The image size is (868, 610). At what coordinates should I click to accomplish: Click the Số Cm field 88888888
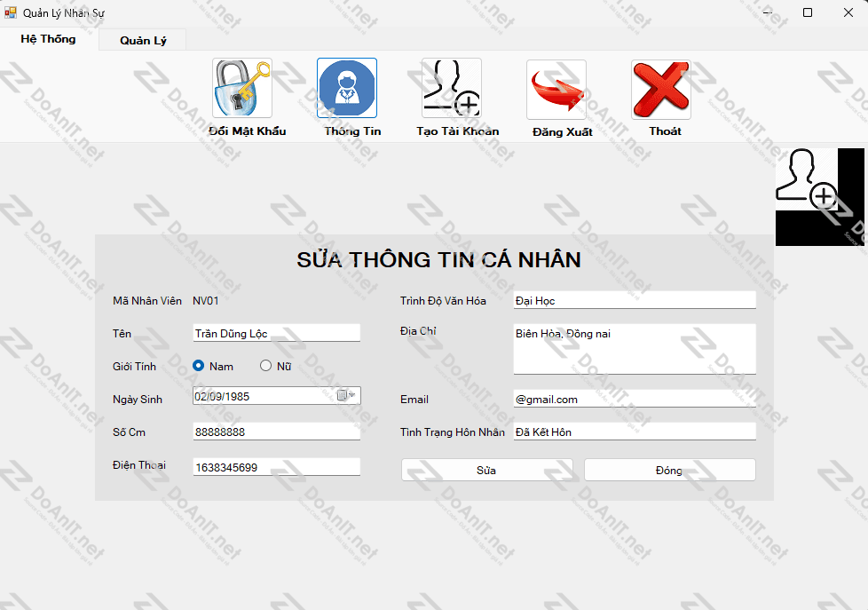point(277,432)
